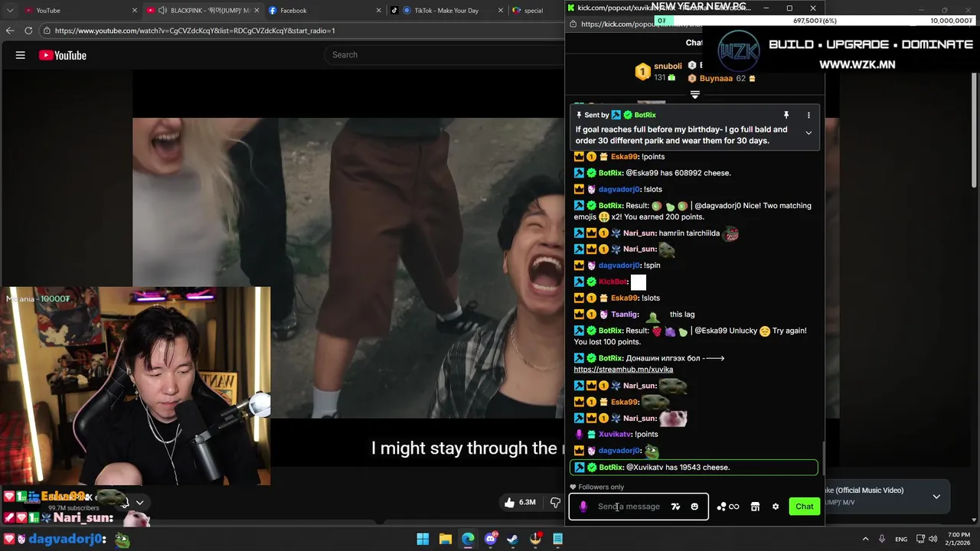Unpin the pinned BotRix message
Screen dimensions: 980x551
[x=786, y=115]
